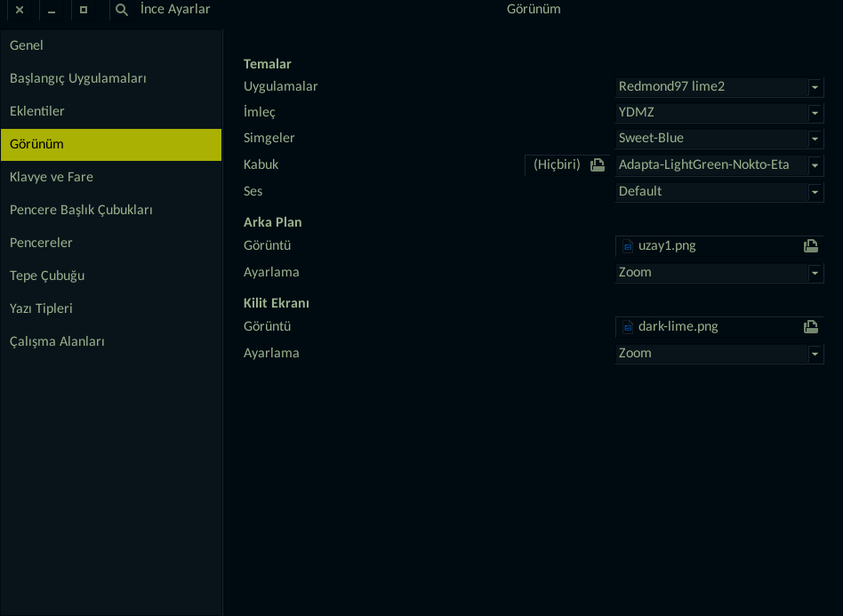Open the Eklentiler section
Screen dimensions: 843x616
tap(111, 111)
